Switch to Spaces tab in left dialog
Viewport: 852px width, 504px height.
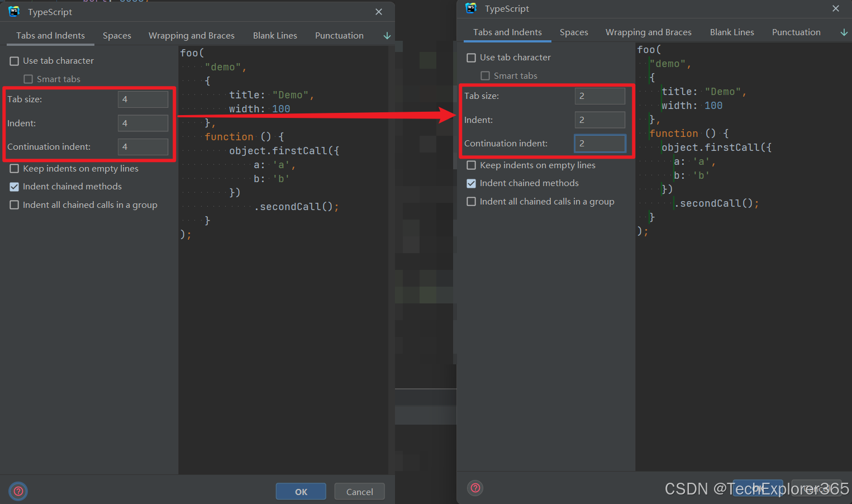[117, 36]
